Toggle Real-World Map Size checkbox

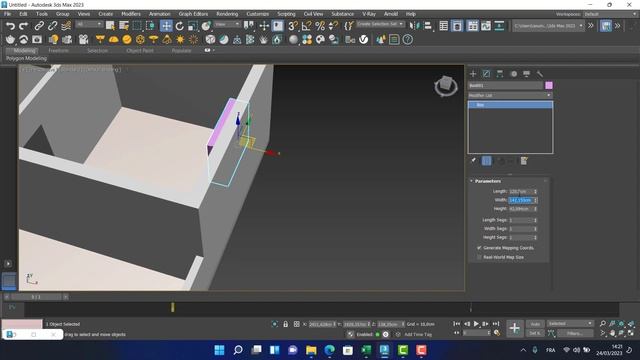[479, 257]
